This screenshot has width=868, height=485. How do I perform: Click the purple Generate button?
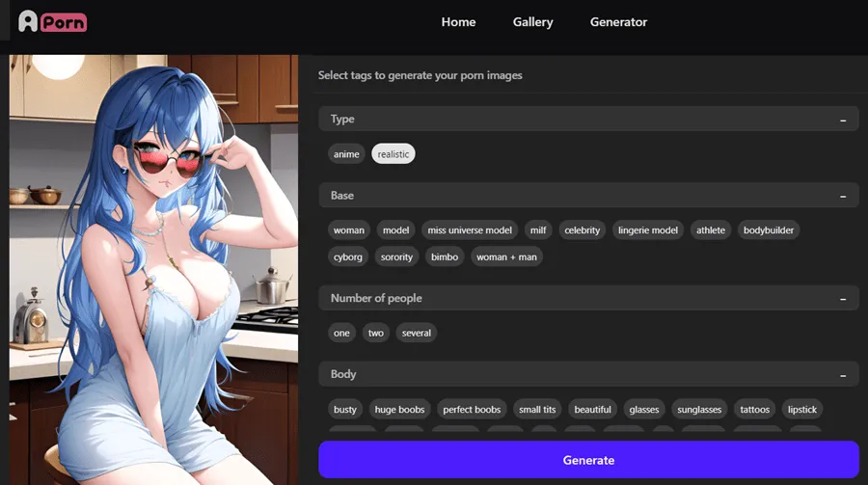coord(588,460)
